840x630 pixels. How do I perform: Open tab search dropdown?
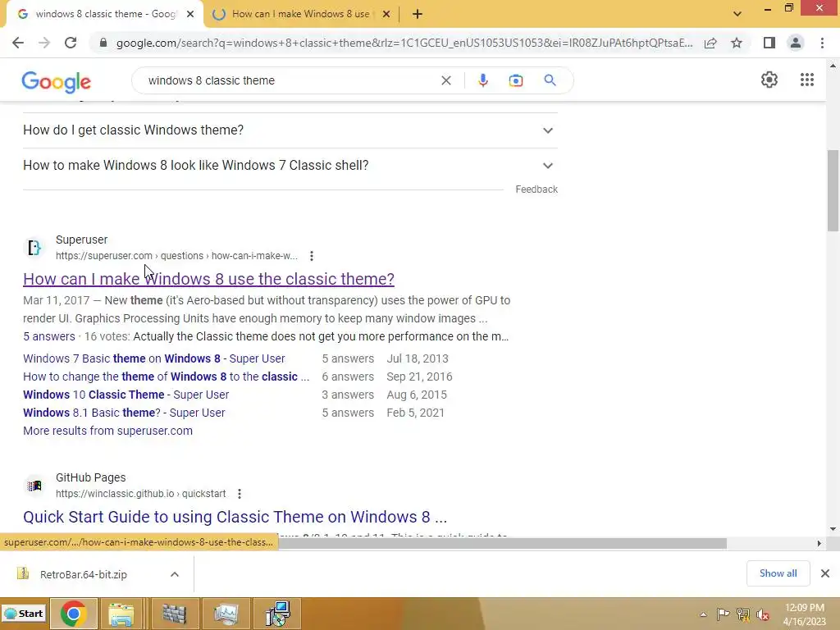tap(737, 14)
